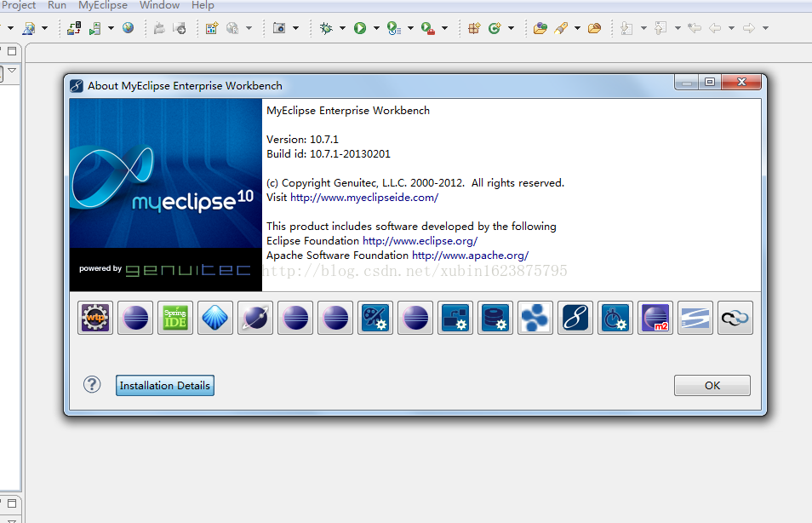This screenshot has height=523, width=812.
Task: Click the green Run play icon
Action: [360, 28]
